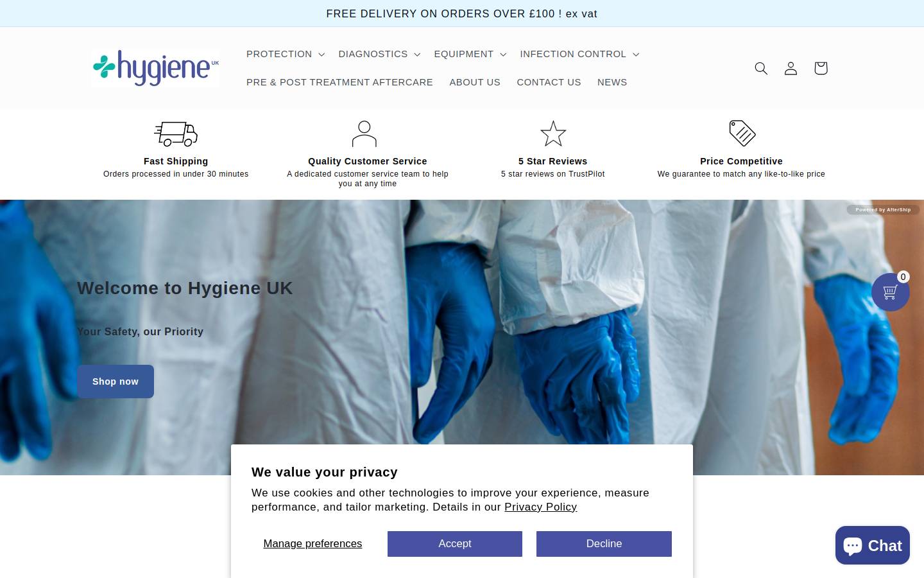Accept the cookie consent
Screen dimensions: 924x578
point(455,544)
